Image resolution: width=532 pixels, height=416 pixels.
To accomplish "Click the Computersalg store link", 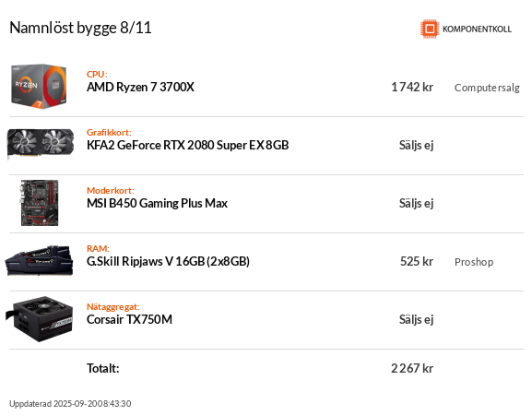I will pyautogui.click(x=487, y=88).
